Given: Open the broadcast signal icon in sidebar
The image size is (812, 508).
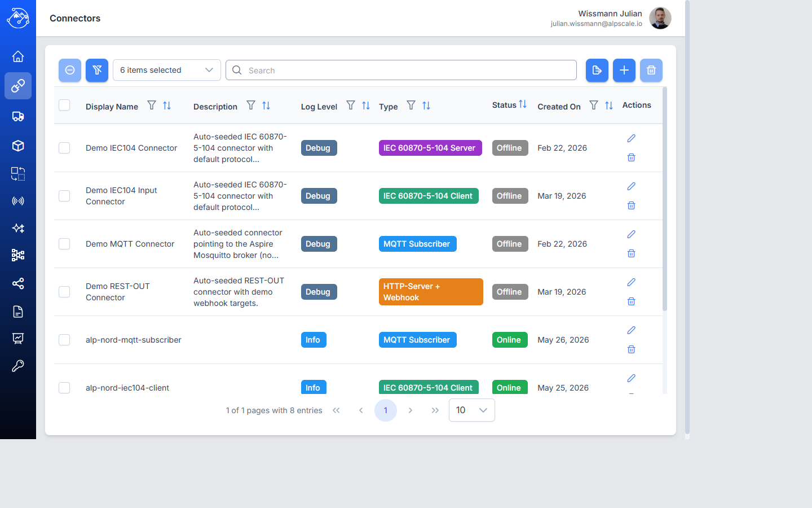Looking at the screenshot, I should click(18, 201).
